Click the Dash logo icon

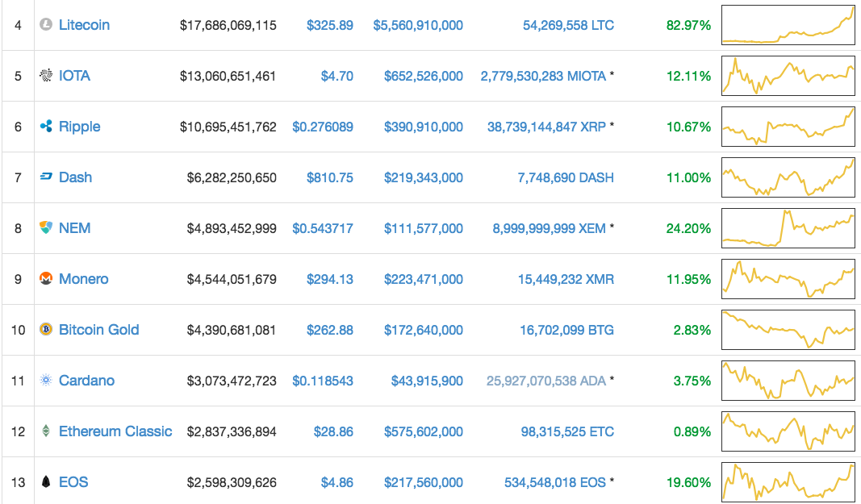[x=46, y=177]
